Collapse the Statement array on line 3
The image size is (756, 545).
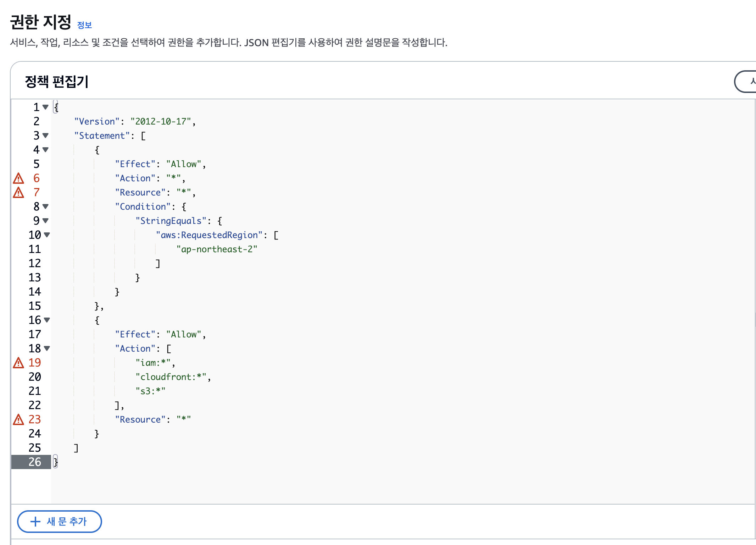tap(45, 135)
